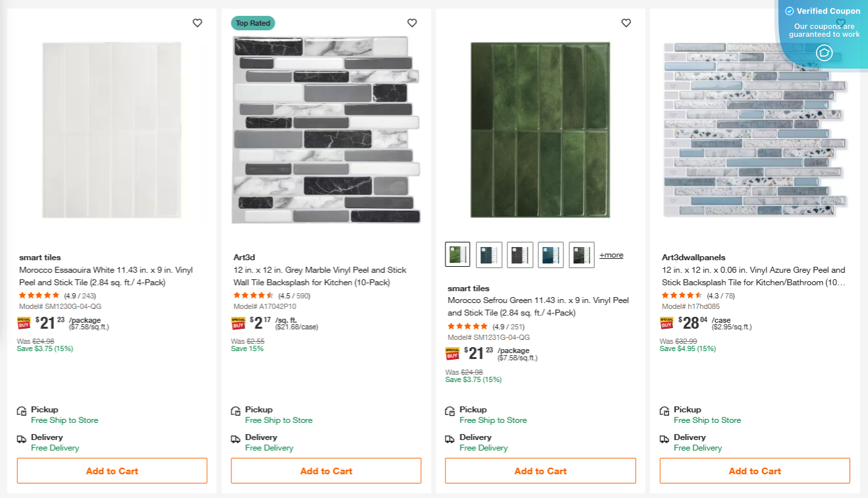The width and height of the screenshot is (868, 498).
Task: Toggle the favorite heart on the Grey Marble tile
Action: tap(412, 22)
